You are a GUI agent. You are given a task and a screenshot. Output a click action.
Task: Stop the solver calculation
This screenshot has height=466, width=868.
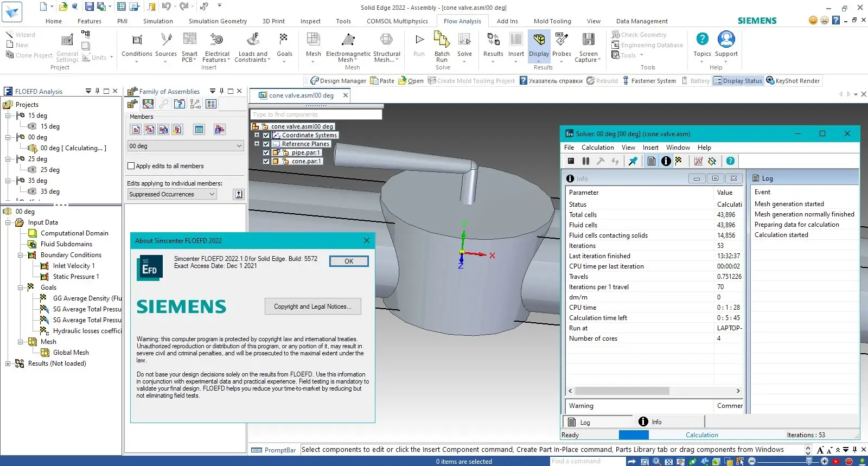tap(571, 161)
